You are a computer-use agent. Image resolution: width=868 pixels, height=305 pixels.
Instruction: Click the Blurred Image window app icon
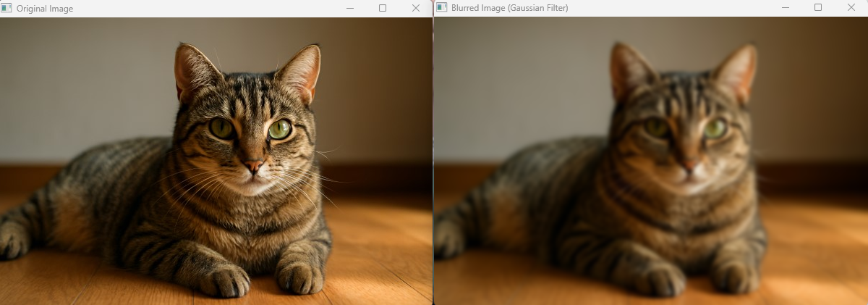(x=441, y=8)
